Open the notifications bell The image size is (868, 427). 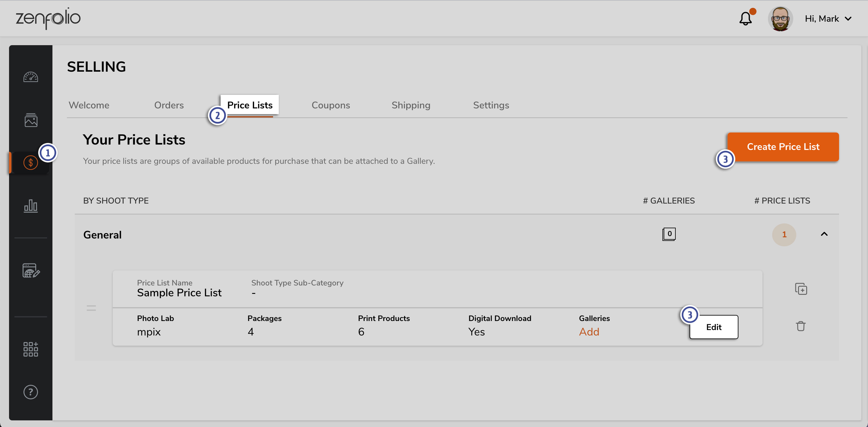[745, 19]
